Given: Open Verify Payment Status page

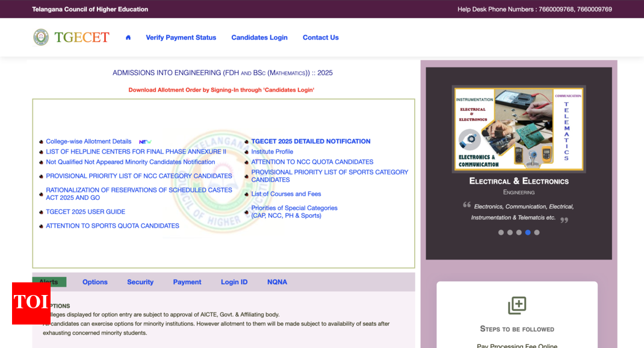Looking at the screenshot, I should click(x=181, y=37).
